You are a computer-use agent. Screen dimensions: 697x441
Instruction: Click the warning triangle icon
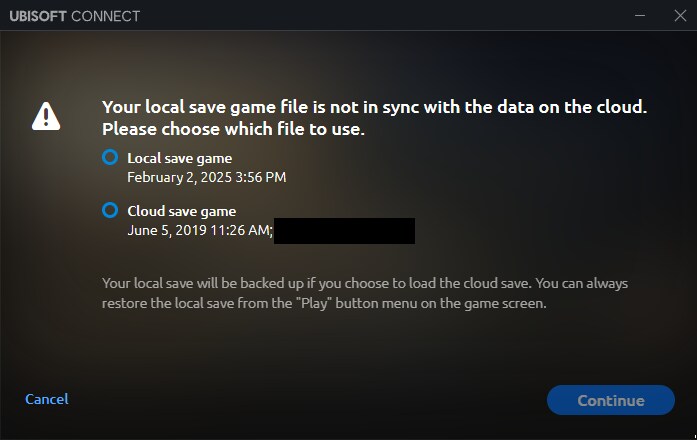coord(46,116)
